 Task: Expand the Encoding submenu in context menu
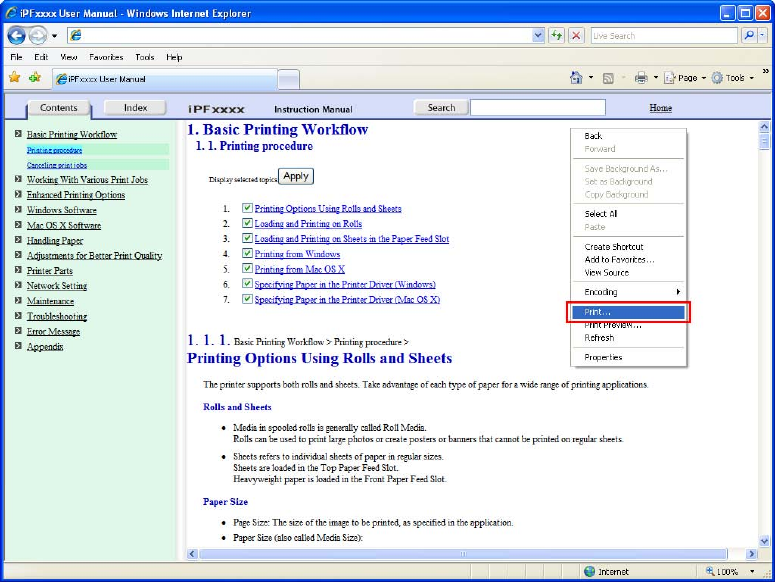pyautogui.click(x=627, y=292)
